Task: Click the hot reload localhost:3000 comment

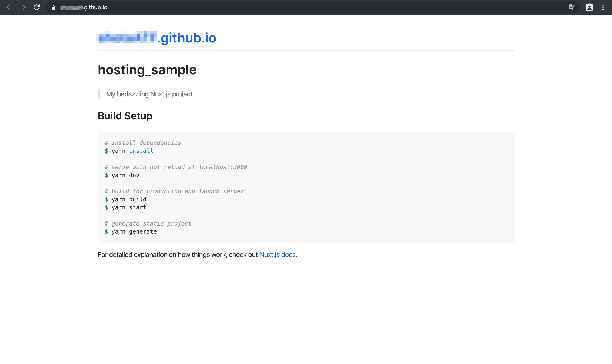Action: [176, 167]
